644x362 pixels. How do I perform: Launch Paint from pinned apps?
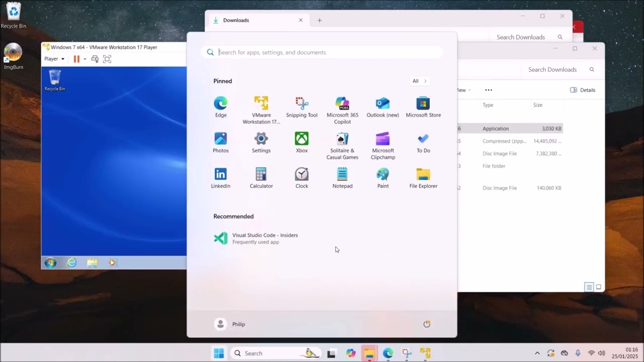(383, 178)
